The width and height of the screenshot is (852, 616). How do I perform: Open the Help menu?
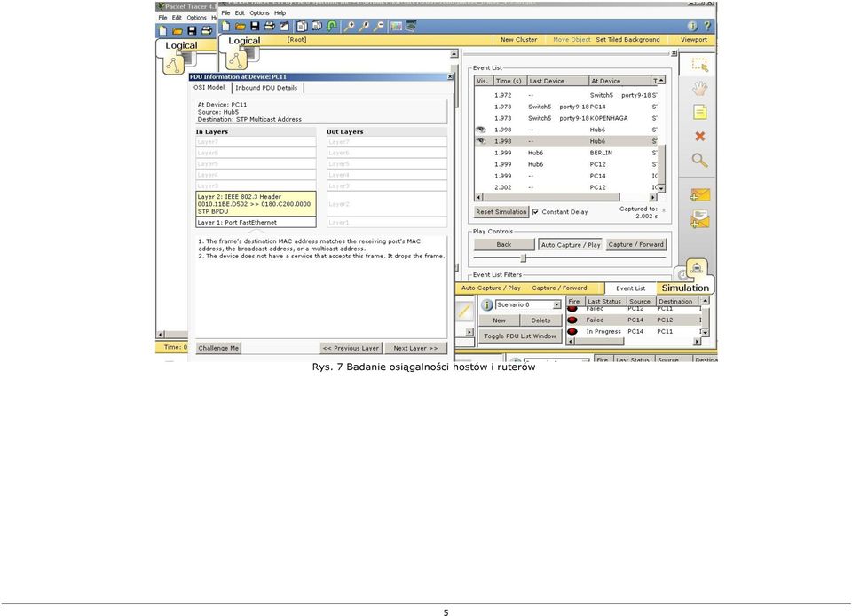pos(280,12)
